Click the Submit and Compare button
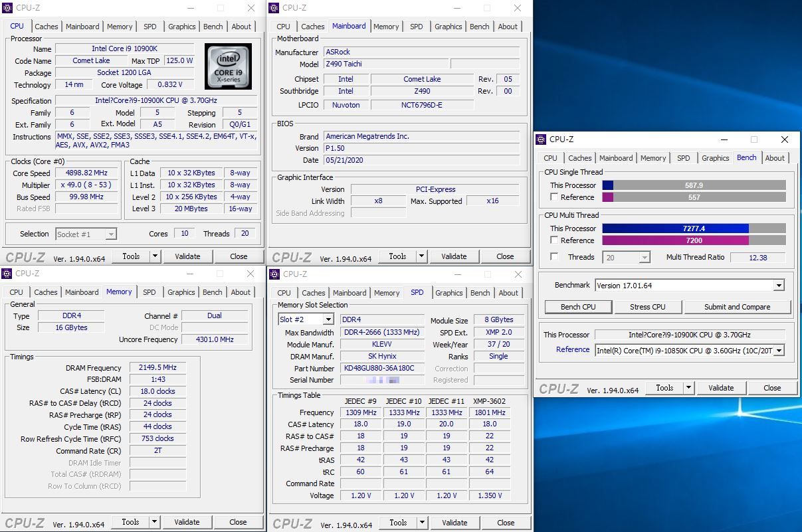802x532 pixels. point(738,307)
